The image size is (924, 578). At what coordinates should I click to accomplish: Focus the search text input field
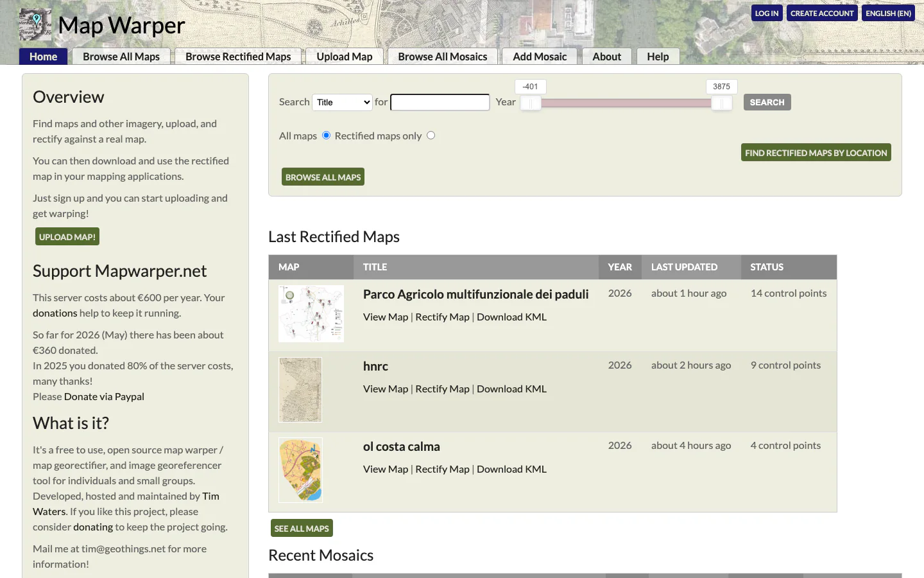[440, 102]
